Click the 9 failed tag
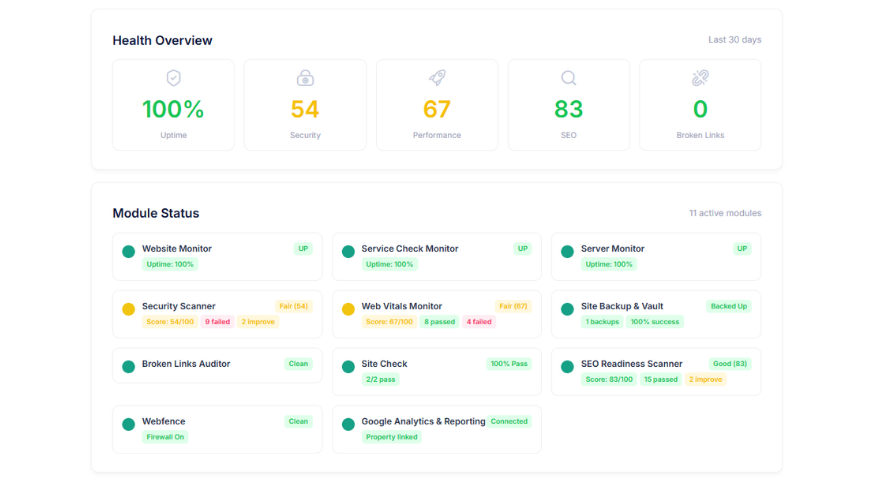The height and width of the screenshot is (481, 875). click(218, 322)
